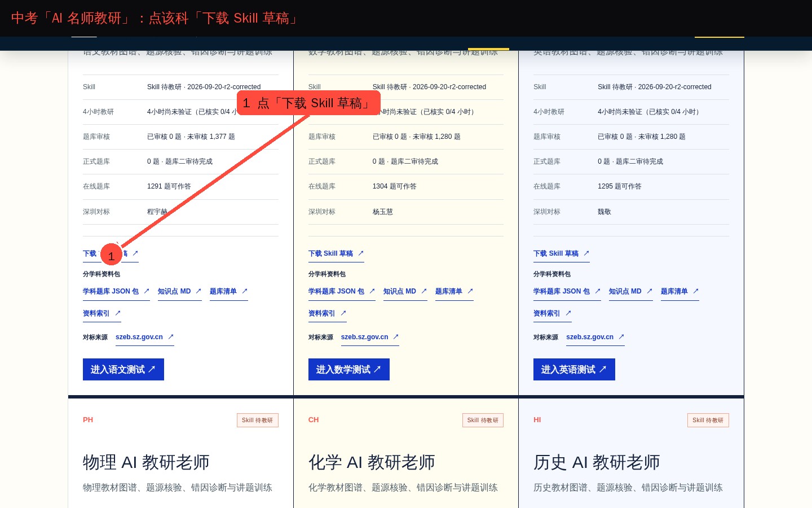
Task: Click 进入英语测试 button
Action: (574, 370)
